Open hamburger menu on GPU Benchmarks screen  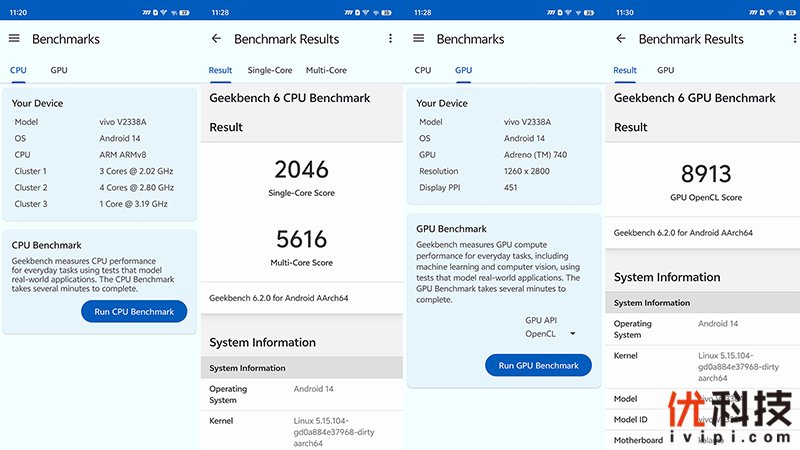coord(419,39)
